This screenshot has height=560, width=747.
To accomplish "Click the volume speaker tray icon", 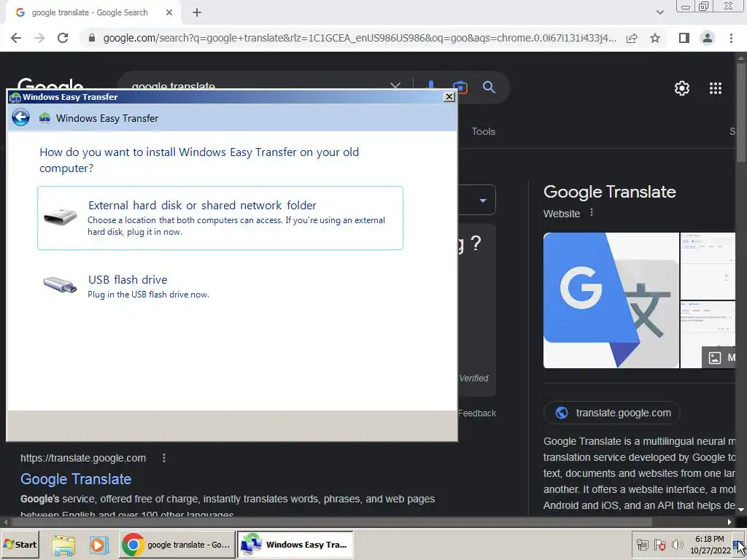I will (677, 545).
